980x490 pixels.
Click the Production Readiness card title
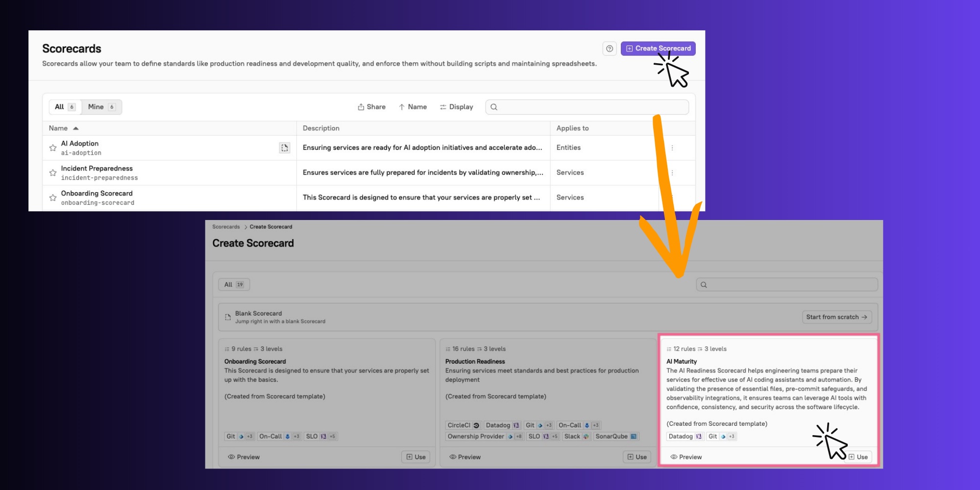(475, 362)
